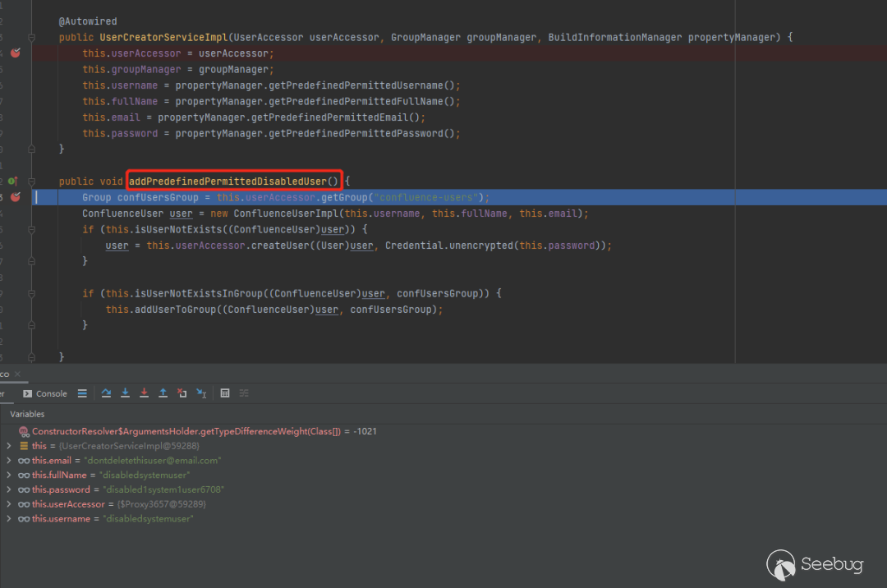Expand the 'this' variable node
The image size is (887, 588).
click(x=8, y=446)
